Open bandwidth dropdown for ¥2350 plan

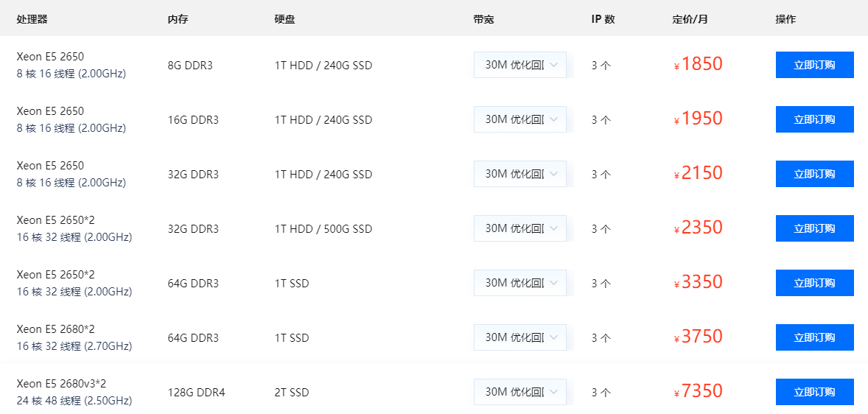pyautogui.click(x=519, y=228)
